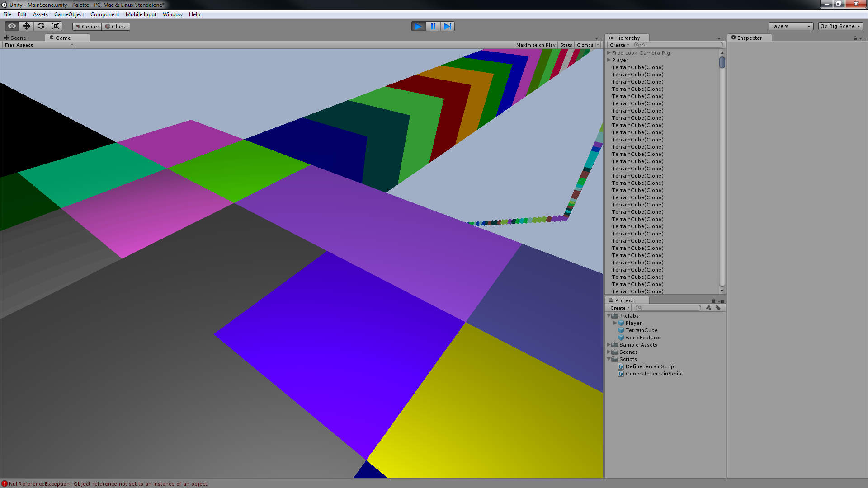Collapse the Prefabs folder
Screen dimensions: 868x488
click(609, 316)
